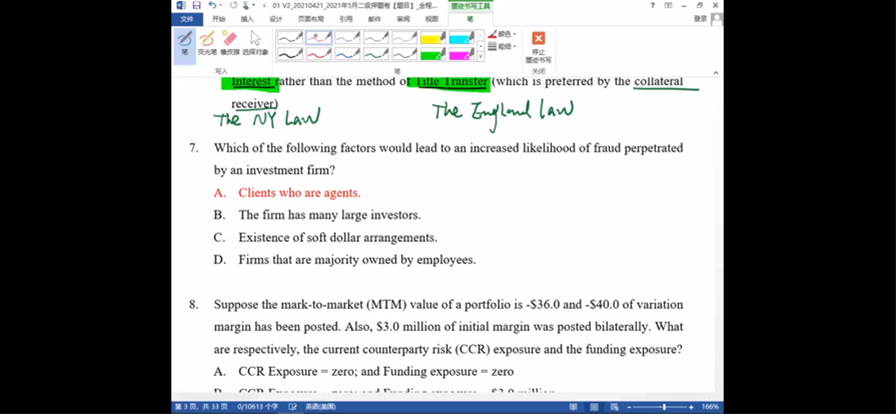The image size is (896, 414).
Task: Switch to Read Mode view
Action: tap(573, 407)
